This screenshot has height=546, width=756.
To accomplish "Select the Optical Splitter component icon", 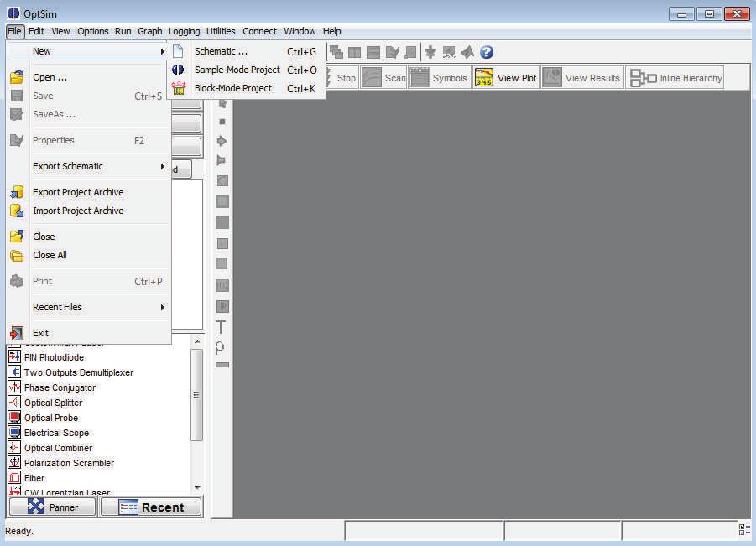I will coord(14,403).
